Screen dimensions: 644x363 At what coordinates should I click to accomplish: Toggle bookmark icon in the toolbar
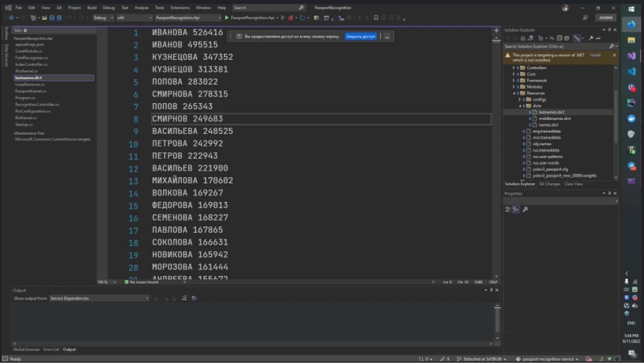pos(376,18)
